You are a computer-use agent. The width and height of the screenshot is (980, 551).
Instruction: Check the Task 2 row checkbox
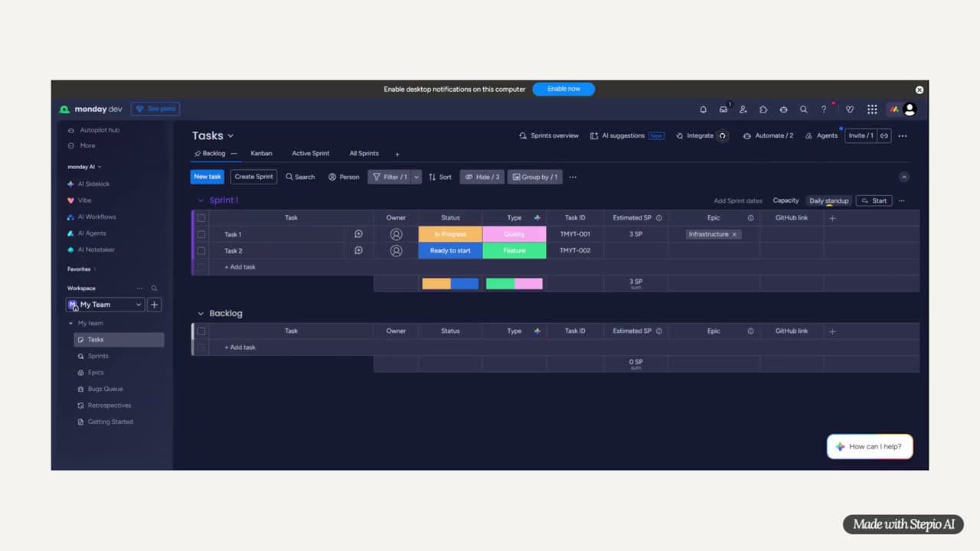pos(201,250)
